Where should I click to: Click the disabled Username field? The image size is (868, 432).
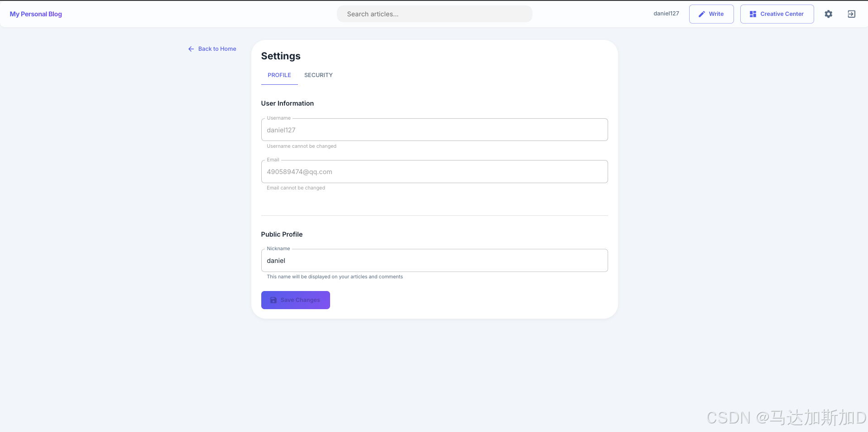coord(435,130)
